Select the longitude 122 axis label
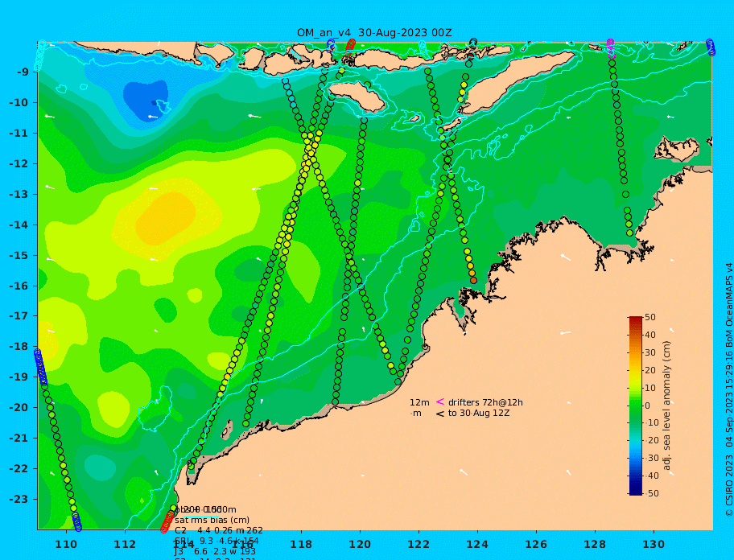 pos(419,544)
